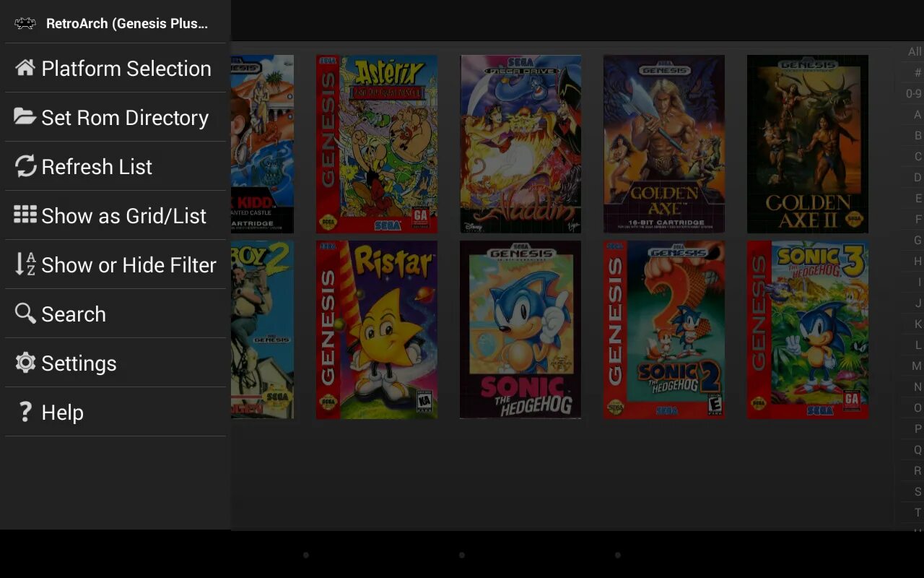Click the magnifying glass Search icon
This screenshot has width=924, height=578.
[25, 314]
